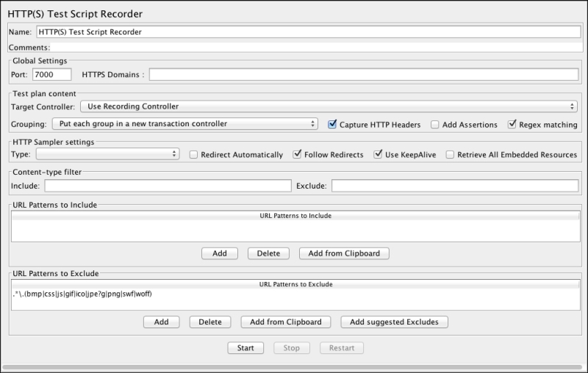
Task: Click the URL Patterns to Include table header
Action: (x=295, y=216)
